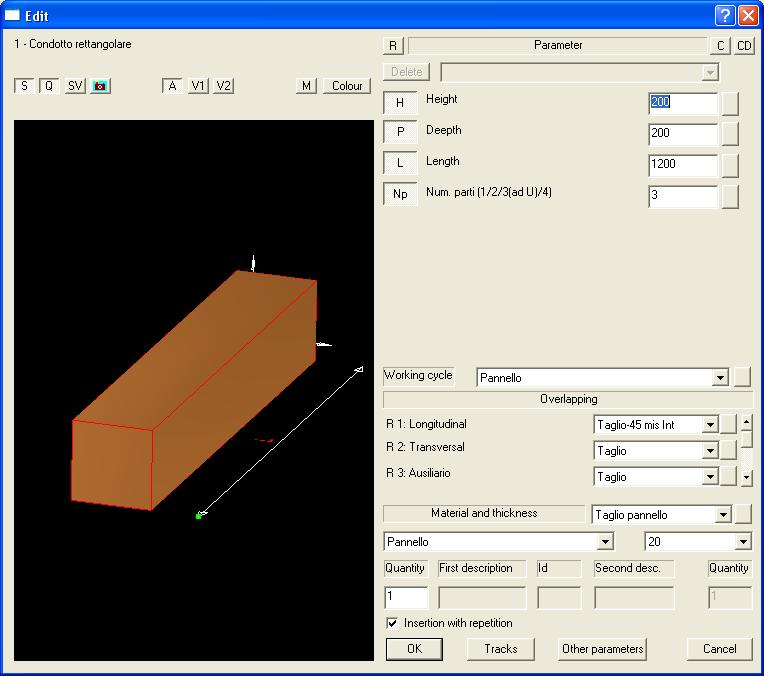Toggle Insertion with repetition checkbox

(x=392, y=623)
